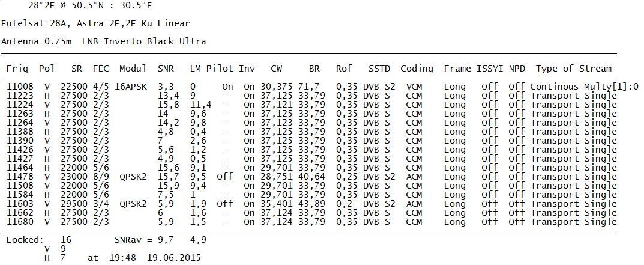Click Continous Multy[1]:0 stream type
The height and width of the screenshot is (265, 644).
[585, 87]
